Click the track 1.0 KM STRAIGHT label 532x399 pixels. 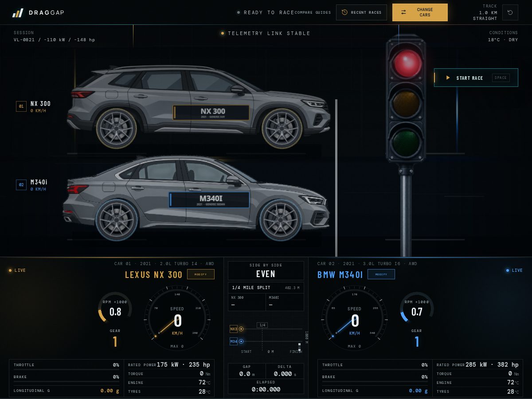[x=485, y=16]
